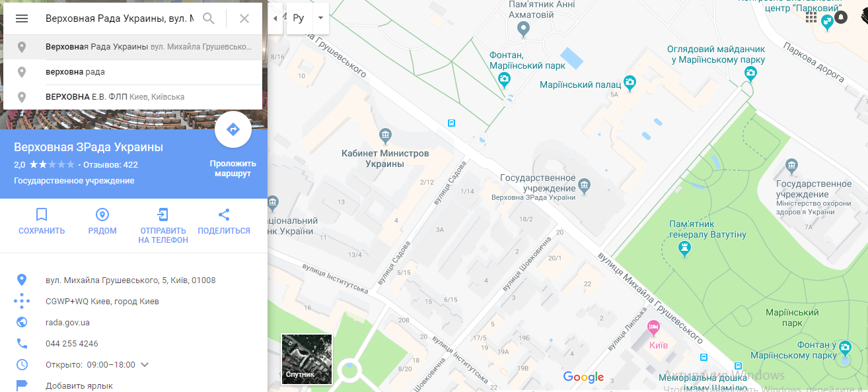Open nearby search via Рядом icon
The image size is (868, 392).
(102, 214)
